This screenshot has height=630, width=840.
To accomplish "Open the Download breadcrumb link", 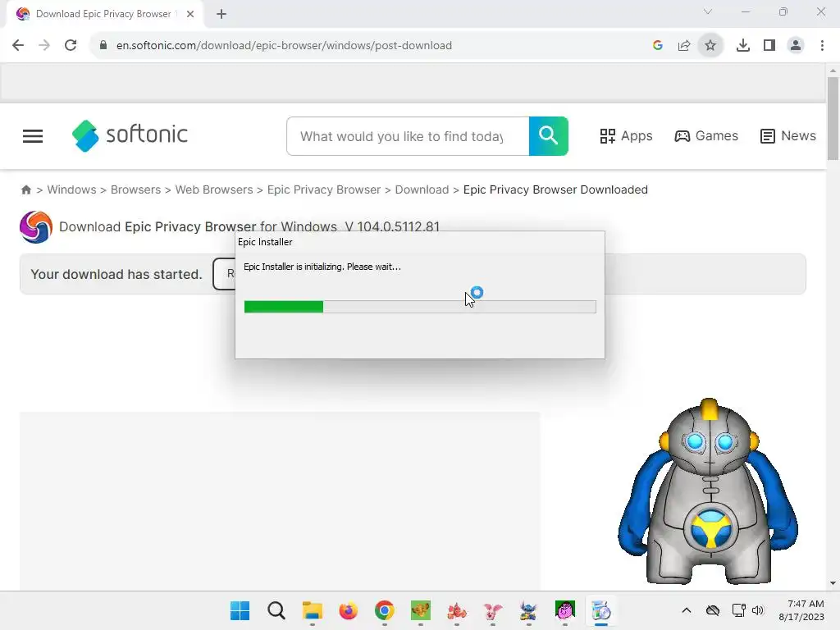I will click(422, 189).
